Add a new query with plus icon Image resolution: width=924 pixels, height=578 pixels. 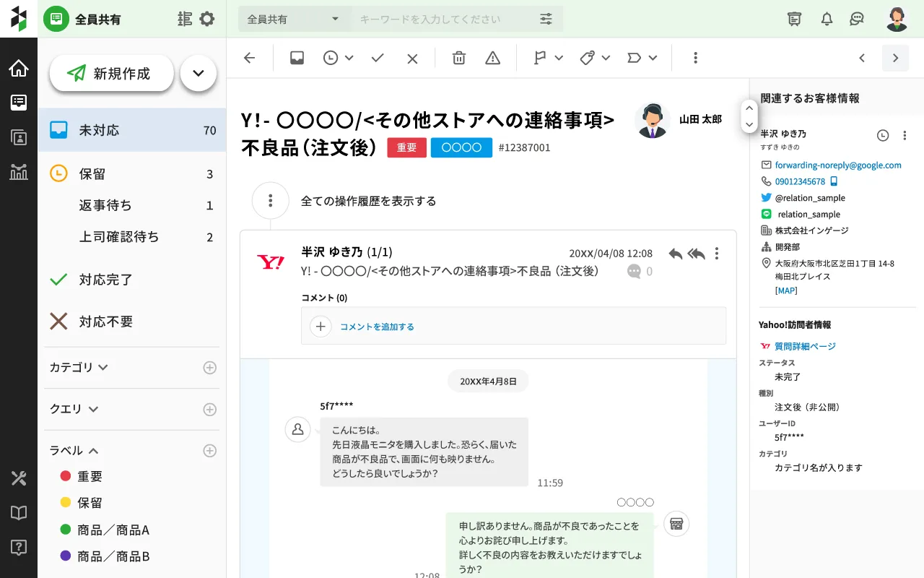pos(209,410)
